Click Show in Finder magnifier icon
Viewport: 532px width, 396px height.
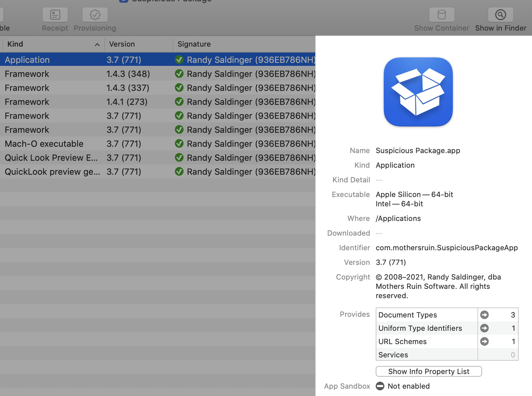point(500,15)
